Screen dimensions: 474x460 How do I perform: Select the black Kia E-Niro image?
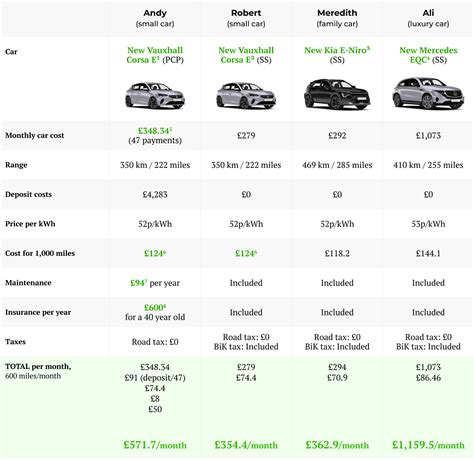pos(337,94)
